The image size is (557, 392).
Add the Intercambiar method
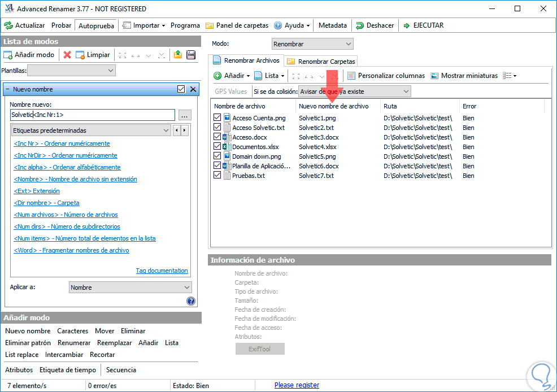point(64,355)
